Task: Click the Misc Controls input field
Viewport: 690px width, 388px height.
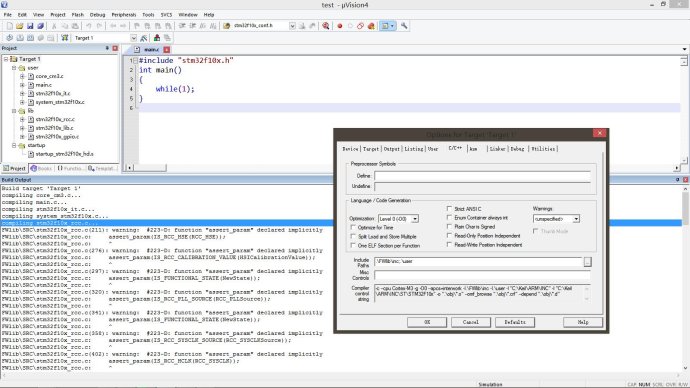Action: click(x=482, y=275)
